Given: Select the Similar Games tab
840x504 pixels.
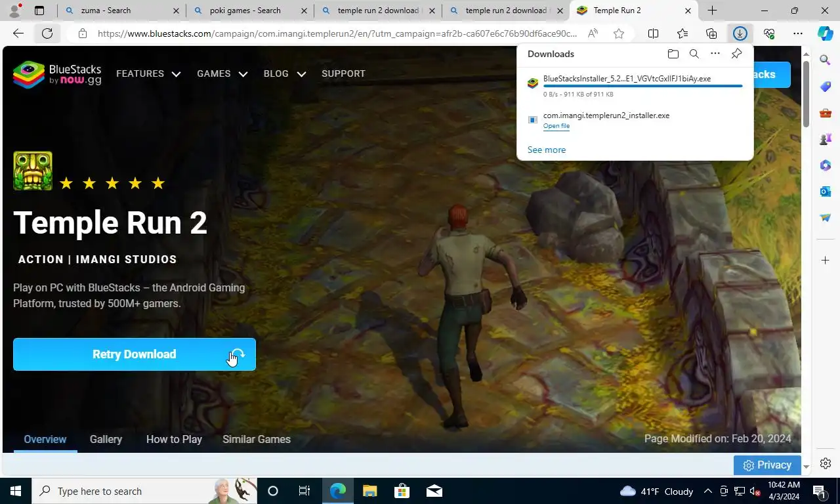Looking at the screenshot, I should click(257, 439).
